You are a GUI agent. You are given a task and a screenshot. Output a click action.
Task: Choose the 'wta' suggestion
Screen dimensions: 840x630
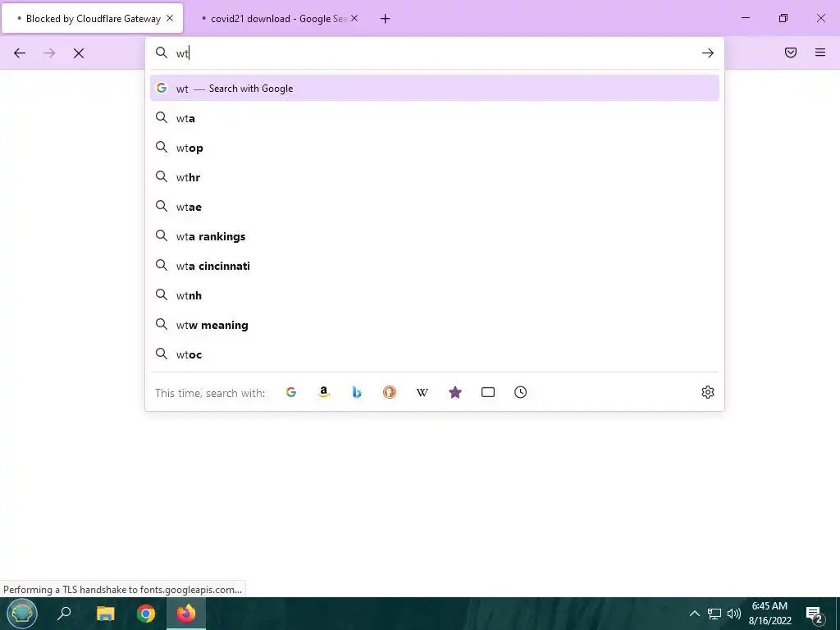(435, 118)
